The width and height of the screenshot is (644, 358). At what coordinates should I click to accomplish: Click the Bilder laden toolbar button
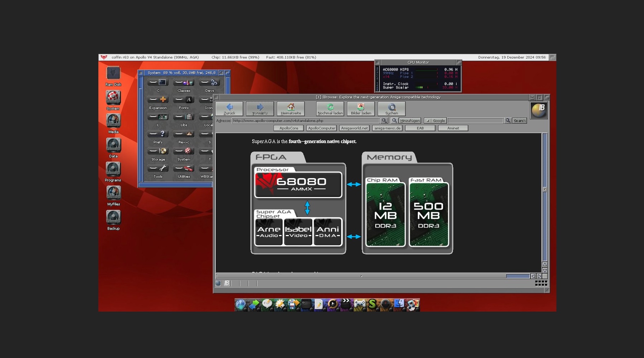[x=361, y=108]
